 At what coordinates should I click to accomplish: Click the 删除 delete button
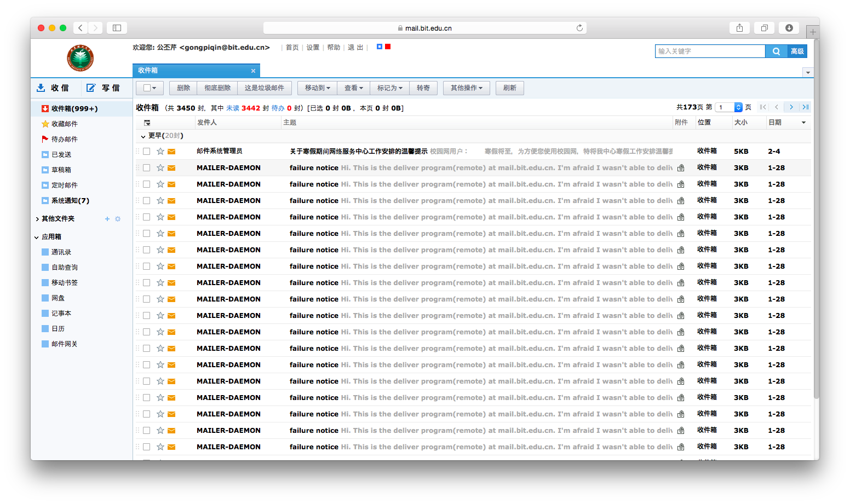183,88
